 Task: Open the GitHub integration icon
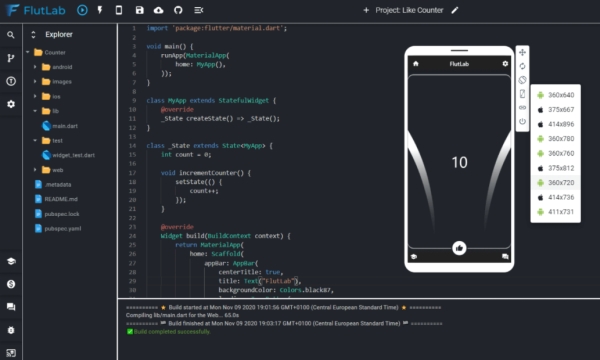[178, 10]
